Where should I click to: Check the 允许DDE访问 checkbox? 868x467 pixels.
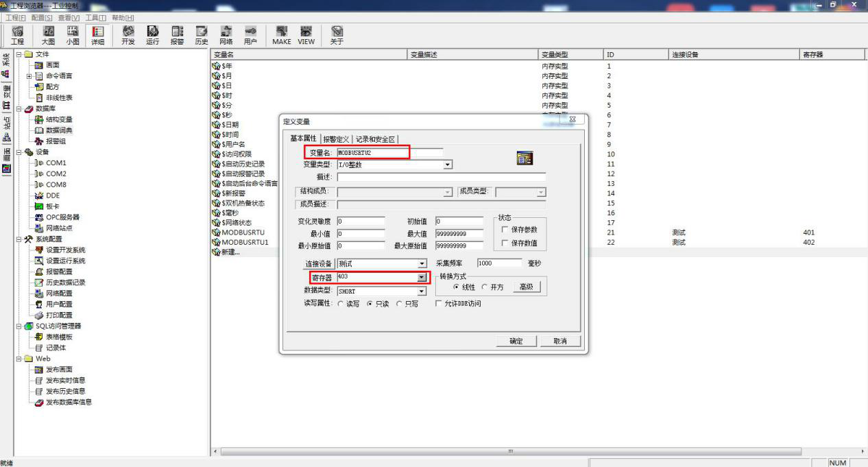pyautogui.click(x=439, y=304)
